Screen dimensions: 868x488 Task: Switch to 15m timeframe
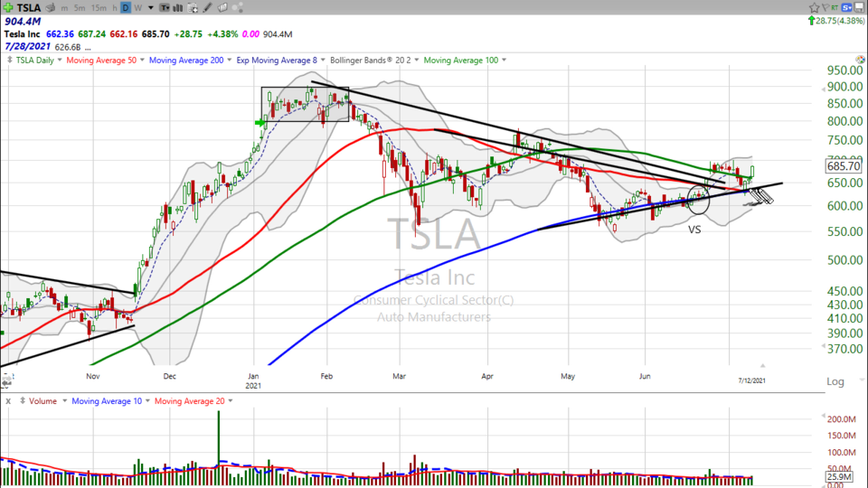pyautogui.click(x=99, y=8)
